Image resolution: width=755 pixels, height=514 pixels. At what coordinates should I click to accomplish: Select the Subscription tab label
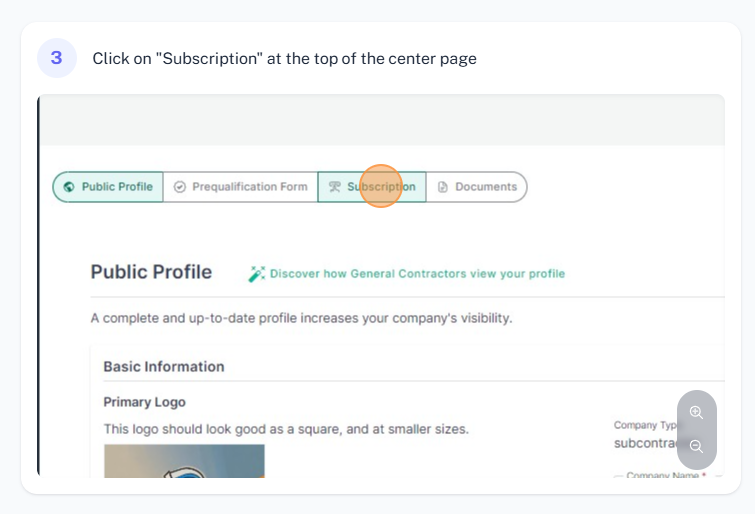pyautogui.click(x=381, y=187)
